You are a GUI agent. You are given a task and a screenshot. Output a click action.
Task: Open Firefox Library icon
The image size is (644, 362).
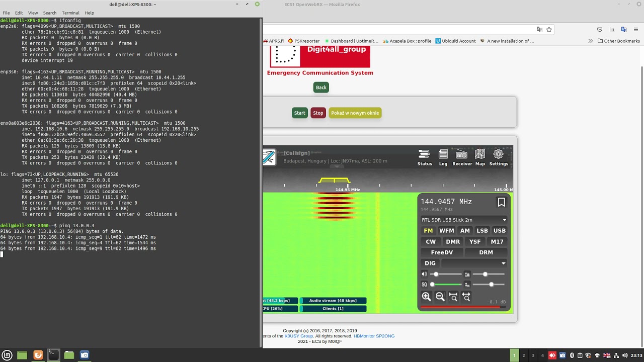pyautogui.click(x=612, y=30)
